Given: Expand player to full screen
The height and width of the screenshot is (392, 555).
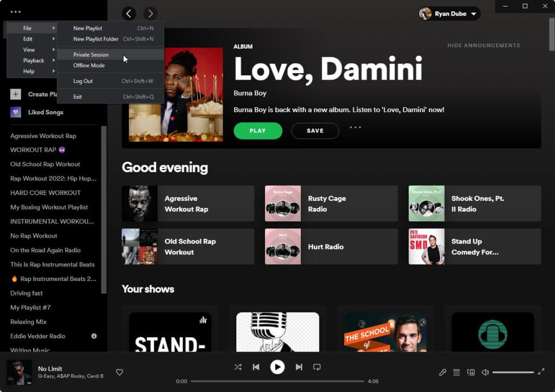Looking at the screenshot, I should (x=541, y=372).
